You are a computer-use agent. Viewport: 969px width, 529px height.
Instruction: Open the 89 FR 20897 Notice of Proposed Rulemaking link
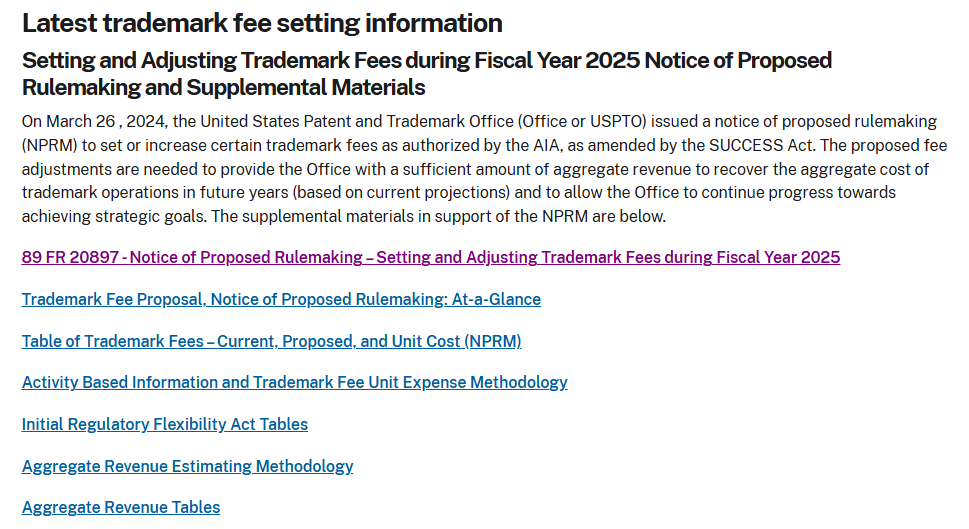click(431, 257)
